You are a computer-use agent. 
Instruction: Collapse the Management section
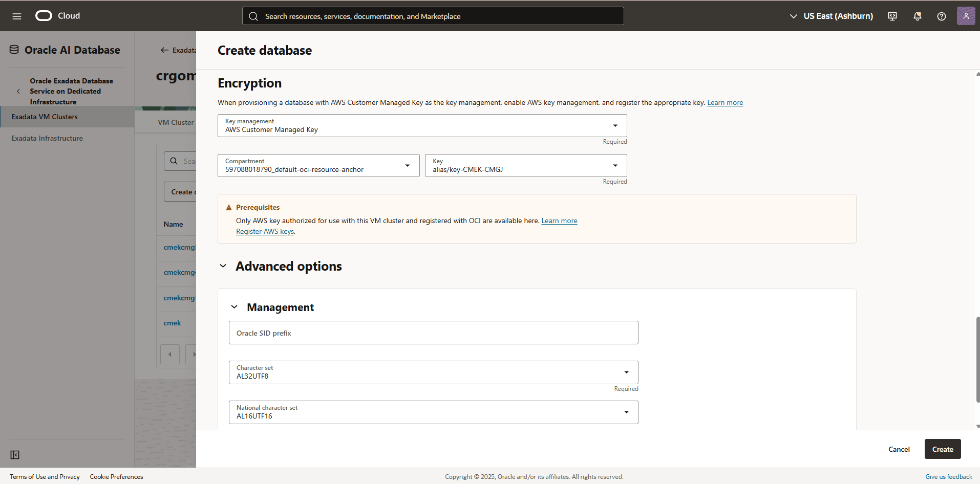click(x=235, y=306)
